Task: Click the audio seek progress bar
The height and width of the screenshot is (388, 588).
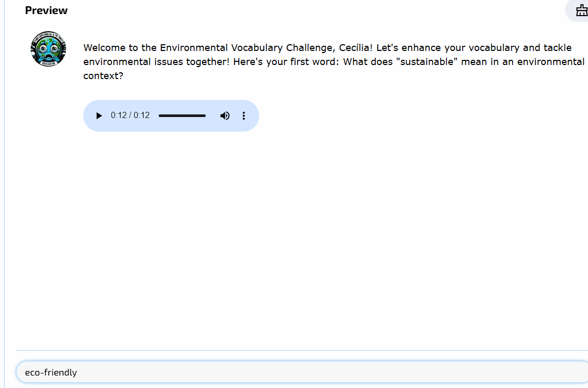Action: pyautogui.click(x=182, y=116)
